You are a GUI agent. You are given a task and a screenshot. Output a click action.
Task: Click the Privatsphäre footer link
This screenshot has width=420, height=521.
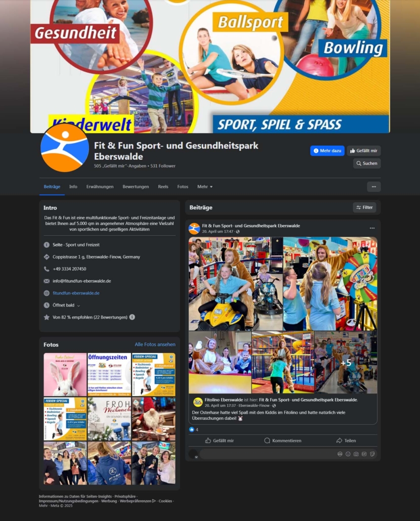pyautogui.click(x=125, y=496)
